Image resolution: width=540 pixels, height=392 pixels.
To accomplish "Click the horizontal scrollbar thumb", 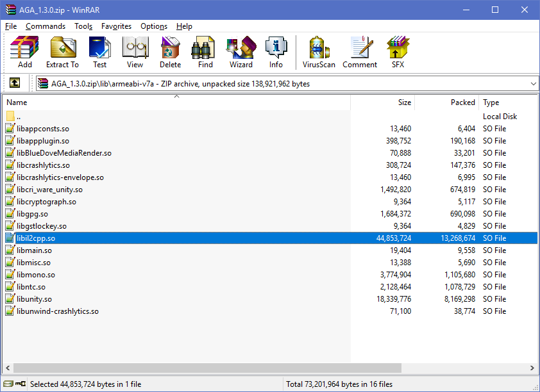I will pyautogui.click(x=207, y=368).
